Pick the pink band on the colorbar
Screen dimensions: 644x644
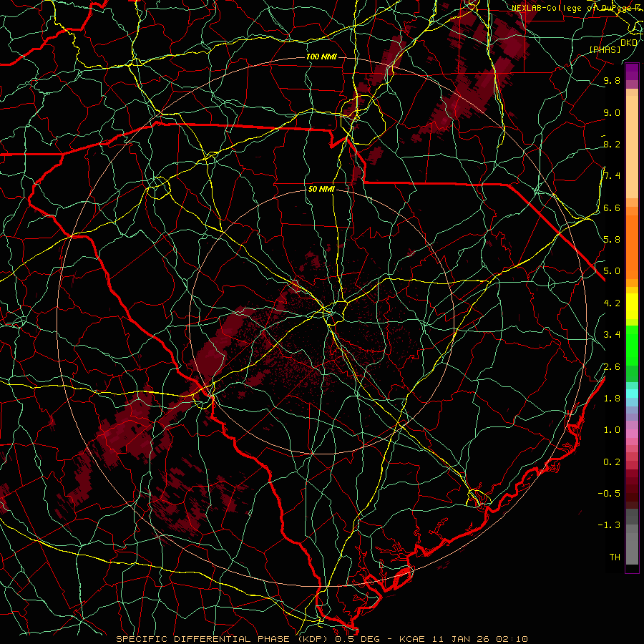click(632, 434)
